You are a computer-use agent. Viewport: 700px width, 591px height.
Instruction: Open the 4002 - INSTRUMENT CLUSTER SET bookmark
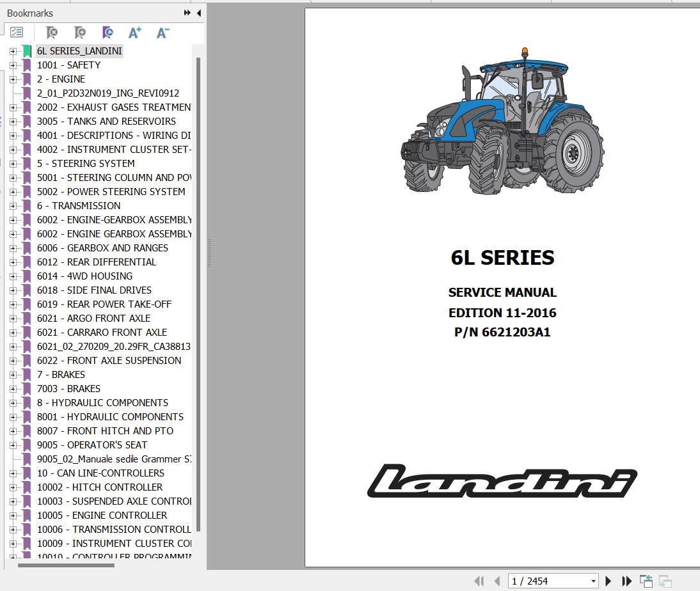tap(114, 150)
